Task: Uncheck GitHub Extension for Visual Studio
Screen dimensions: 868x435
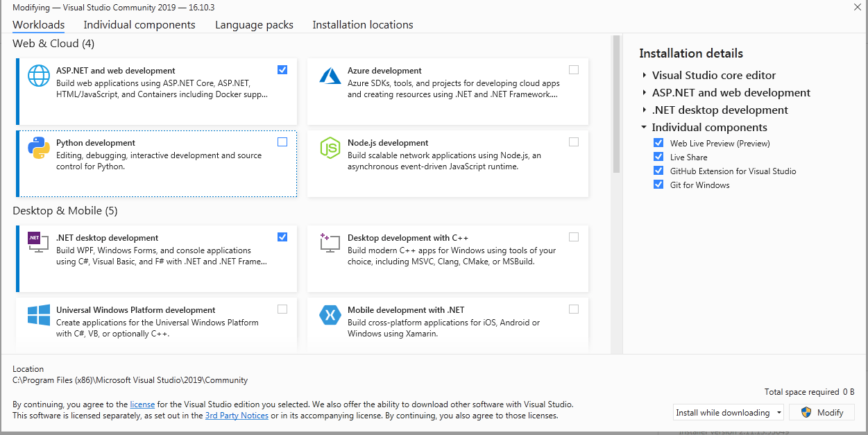Action: point(658,171)
